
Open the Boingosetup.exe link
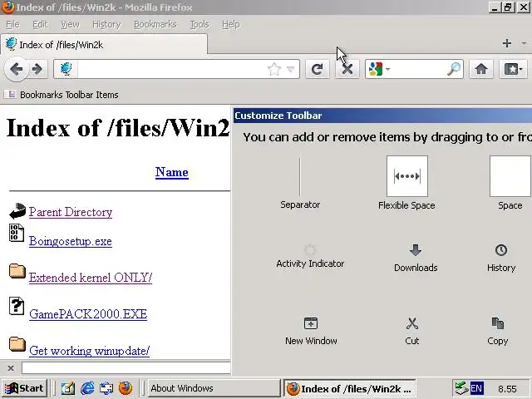71,241
